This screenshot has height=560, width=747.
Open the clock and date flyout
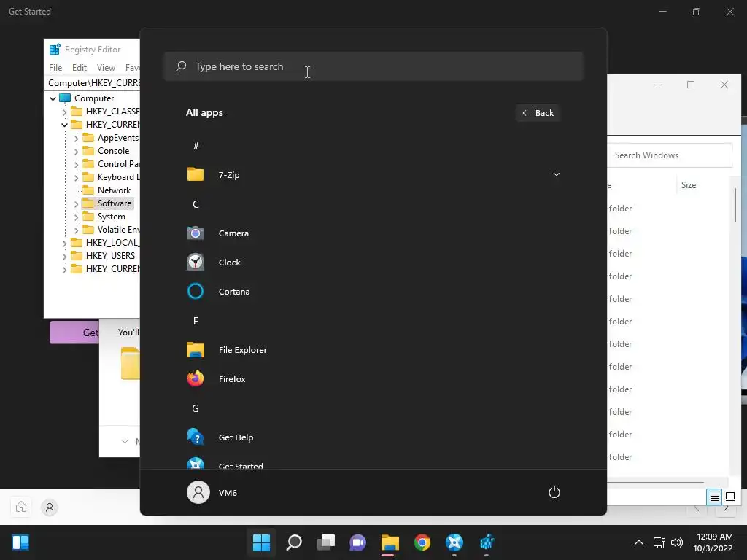(713, 542)
